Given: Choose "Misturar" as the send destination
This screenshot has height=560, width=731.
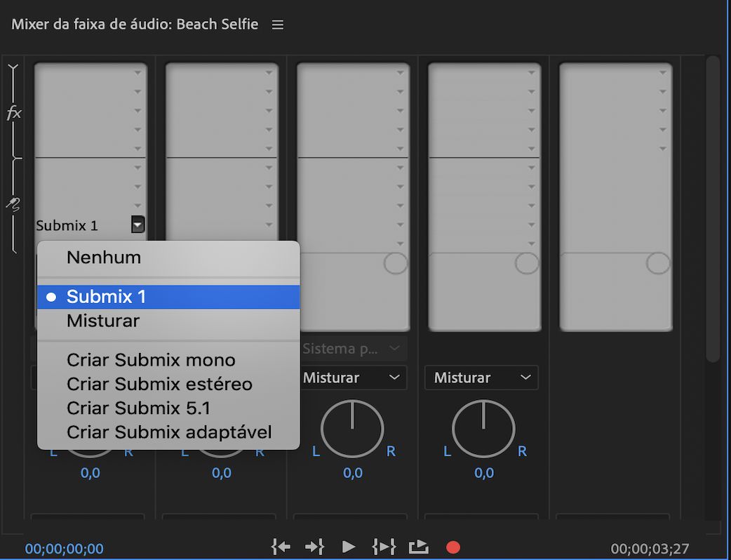Looking at the screenshot, I should (103, 321).
